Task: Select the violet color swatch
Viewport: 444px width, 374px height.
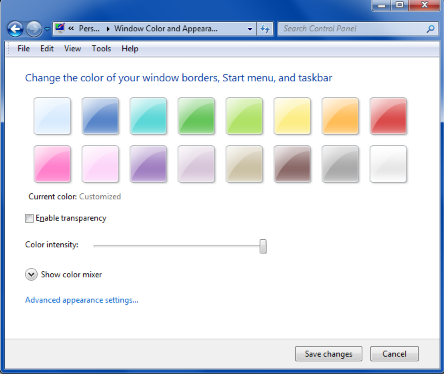Action: click(x=148, y=164)
